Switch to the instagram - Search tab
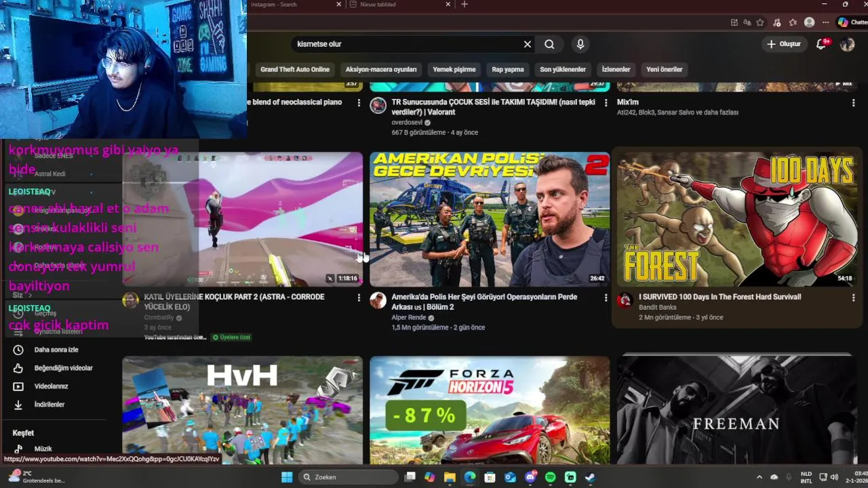This screenshot has width=868, height=488. coord(292,4)
